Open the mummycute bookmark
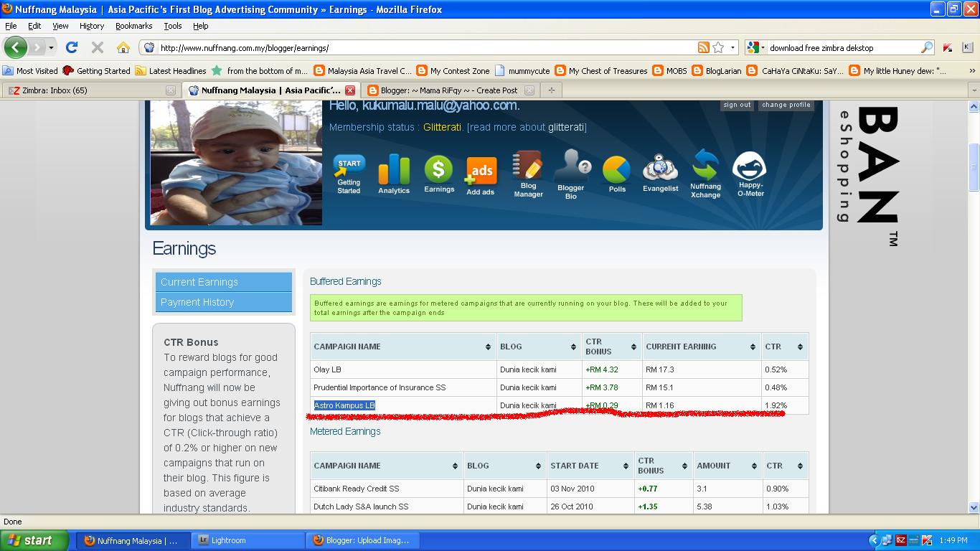The image size is (980, 551). pos(522,71)
